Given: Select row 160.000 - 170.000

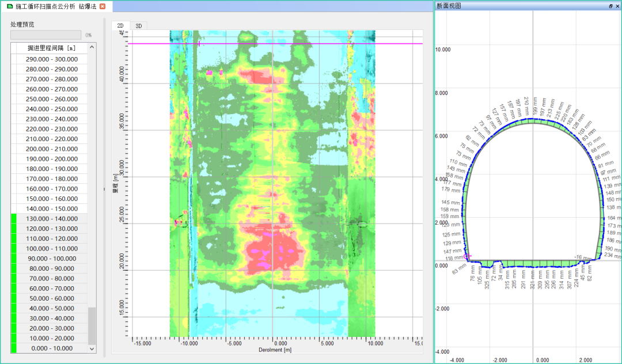Looking at the screenshot, I should click(52, 189).
